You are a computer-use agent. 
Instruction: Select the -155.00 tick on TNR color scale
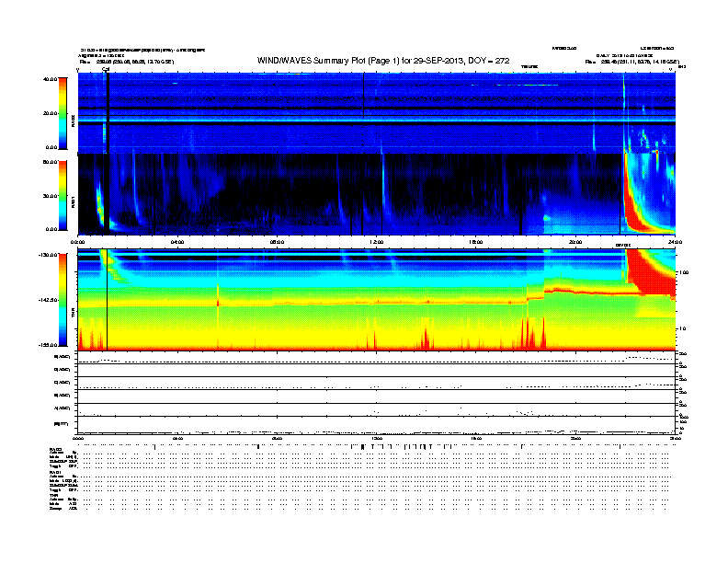[x=48, y=345]
